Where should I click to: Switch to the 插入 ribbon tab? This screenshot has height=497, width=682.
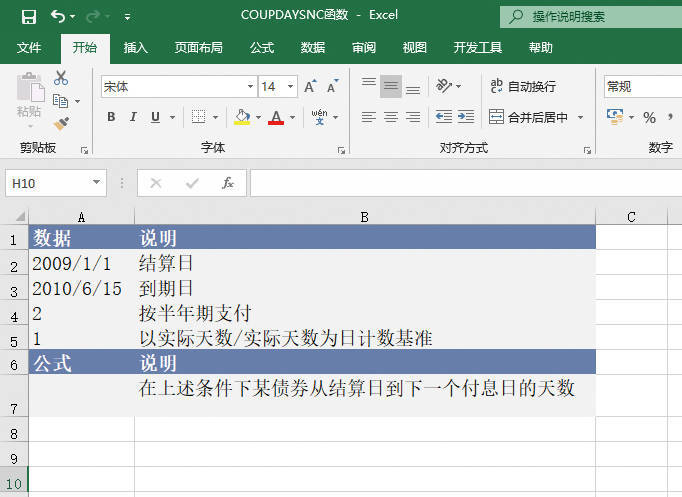(x=136, y=47)
